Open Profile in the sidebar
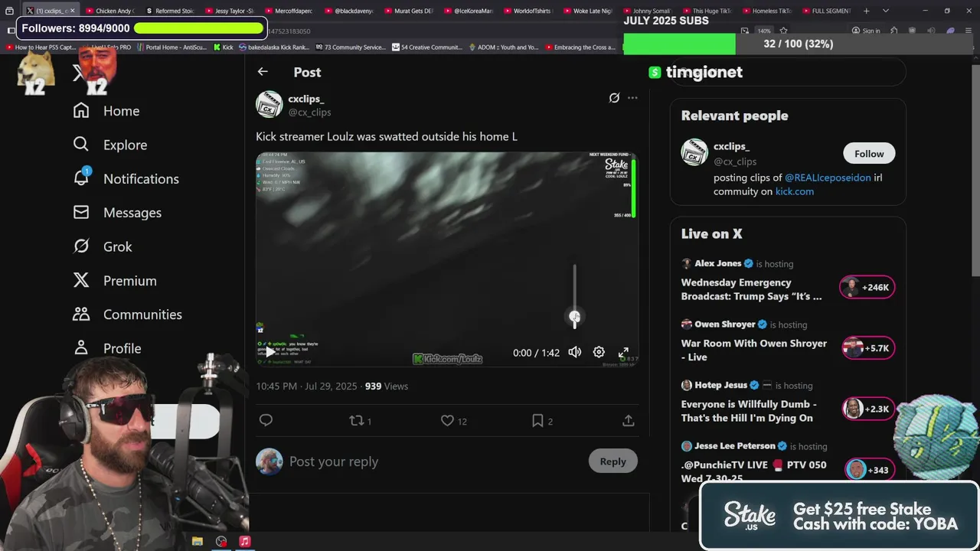This screenshot has width=980, height=551. (x=106, y=348)
